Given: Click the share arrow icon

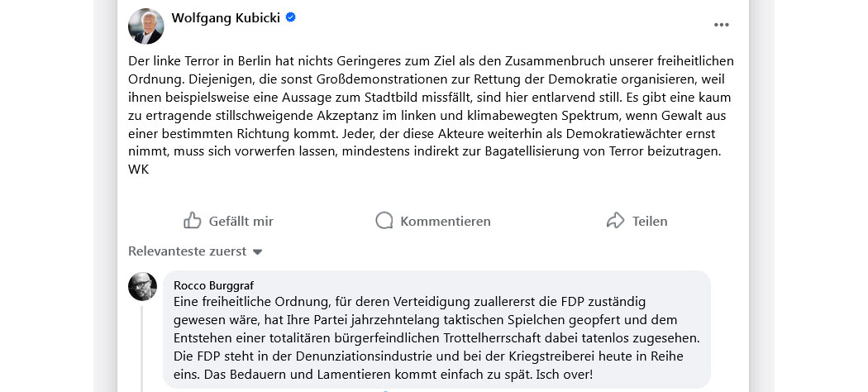Looking at the screenshot, I should click(615, 221).
